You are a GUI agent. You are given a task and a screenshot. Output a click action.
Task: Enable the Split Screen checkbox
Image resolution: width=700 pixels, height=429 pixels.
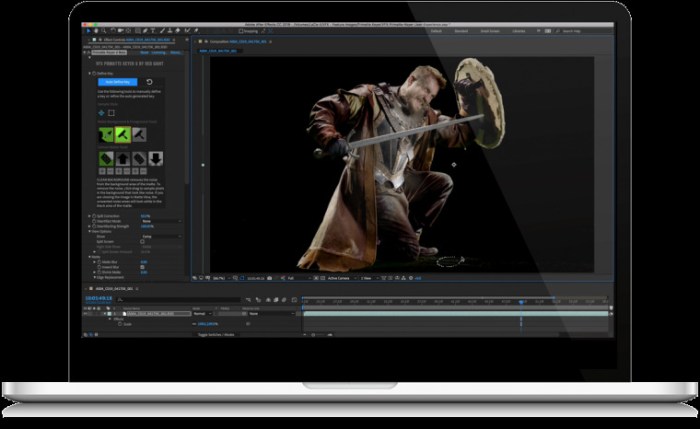click(x=143, y=241)
